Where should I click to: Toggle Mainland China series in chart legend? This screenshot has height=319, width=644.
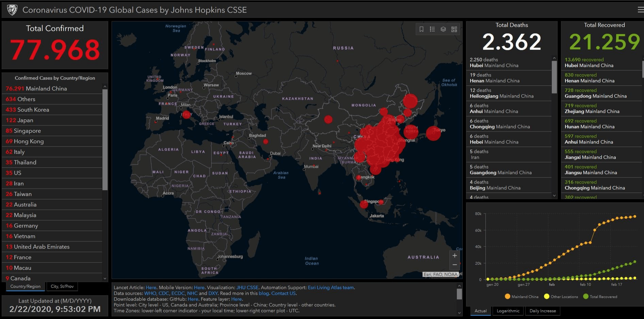point(522,297)
